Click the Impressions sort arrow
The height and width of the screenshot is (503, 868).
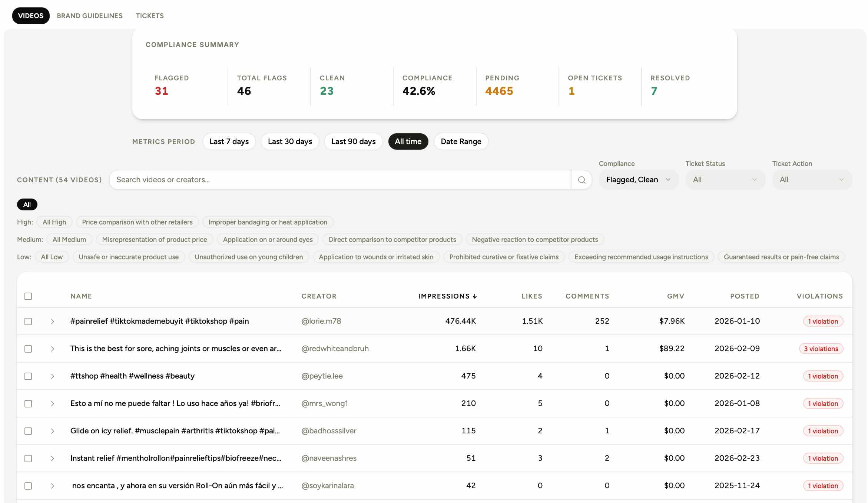point(475,296)
